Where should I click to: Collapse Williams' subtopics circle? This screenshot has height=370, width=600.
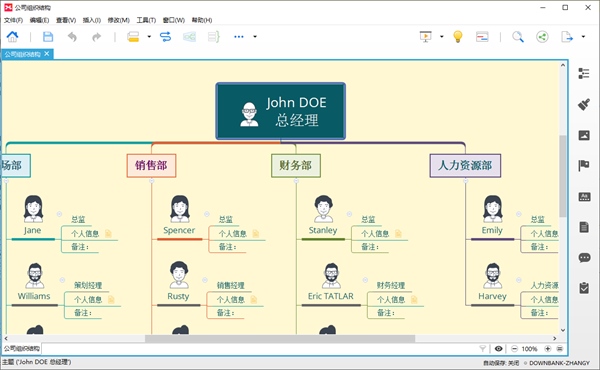tap(62, 280)
